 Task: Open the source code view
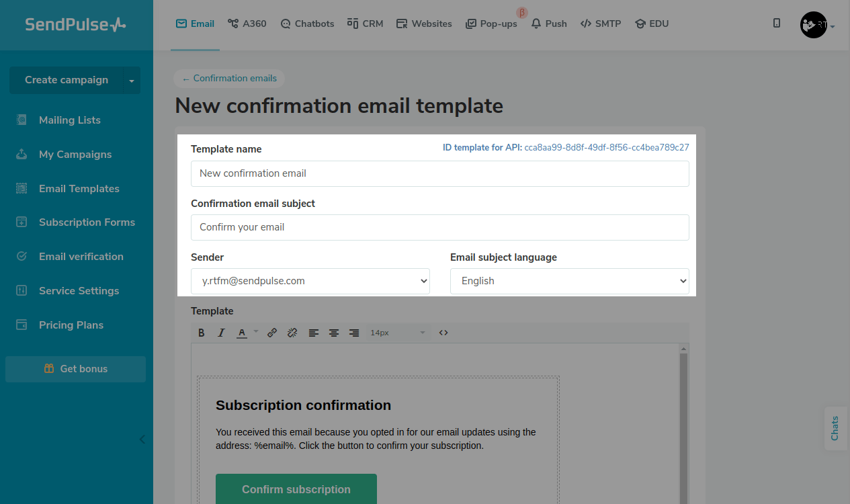point(443,333)
